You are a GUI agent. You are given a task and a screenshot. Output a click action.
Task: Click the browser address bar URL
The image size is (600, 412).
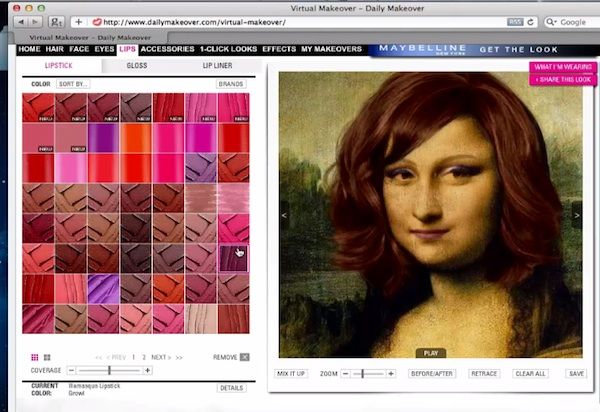tap(194, 22)
